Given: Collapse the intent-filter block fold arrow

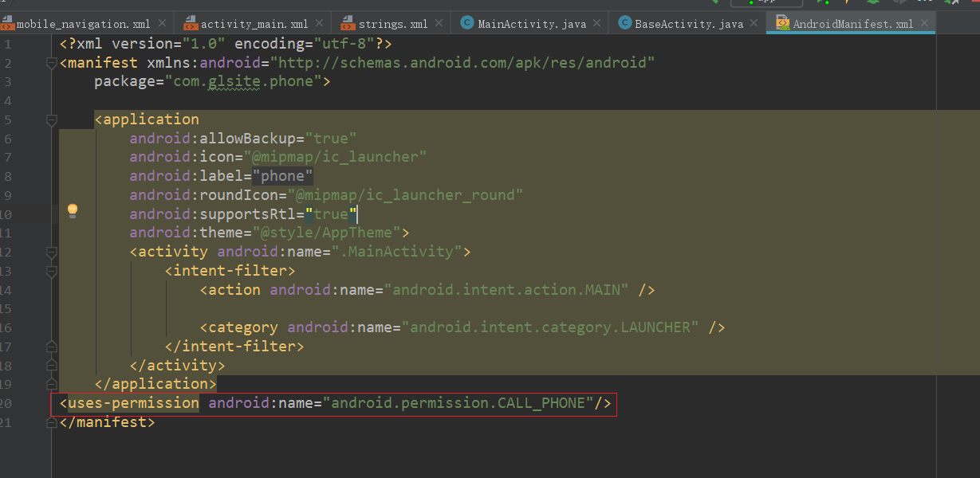Looking at the screenshot, I should coord(51,270).
